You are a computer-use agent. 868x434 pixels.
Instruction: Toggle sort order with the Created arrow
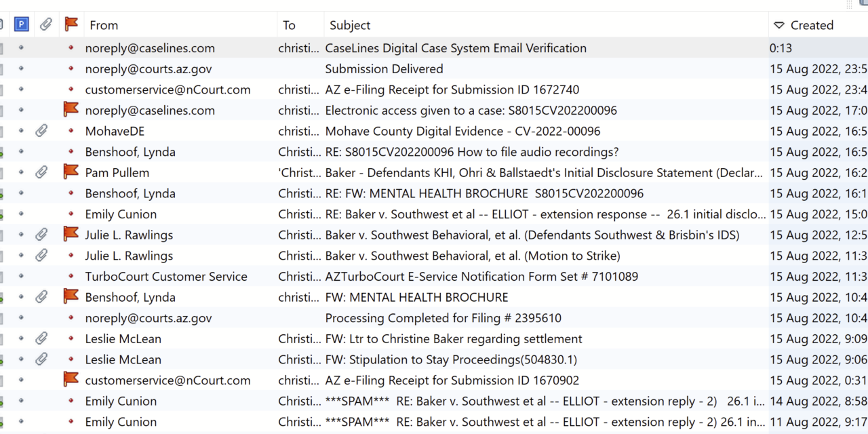pyautogui.click(x=778, y=25)
